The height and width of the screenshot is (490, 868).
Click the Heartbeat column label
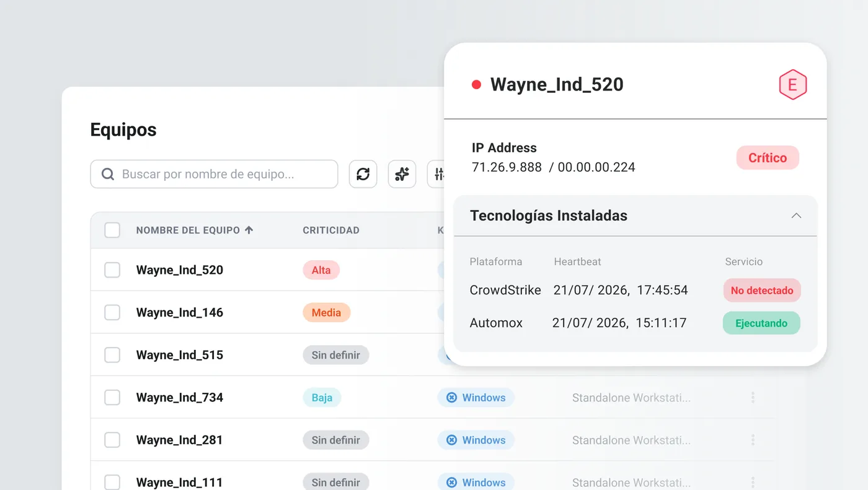coord(578,261)
